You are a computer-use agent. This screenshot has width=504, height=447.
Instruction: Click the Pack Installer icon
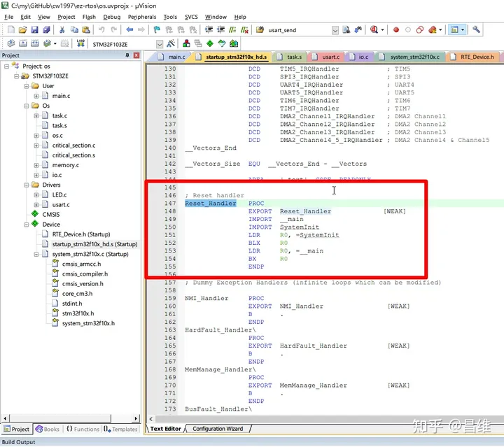(x=234, y=43)
